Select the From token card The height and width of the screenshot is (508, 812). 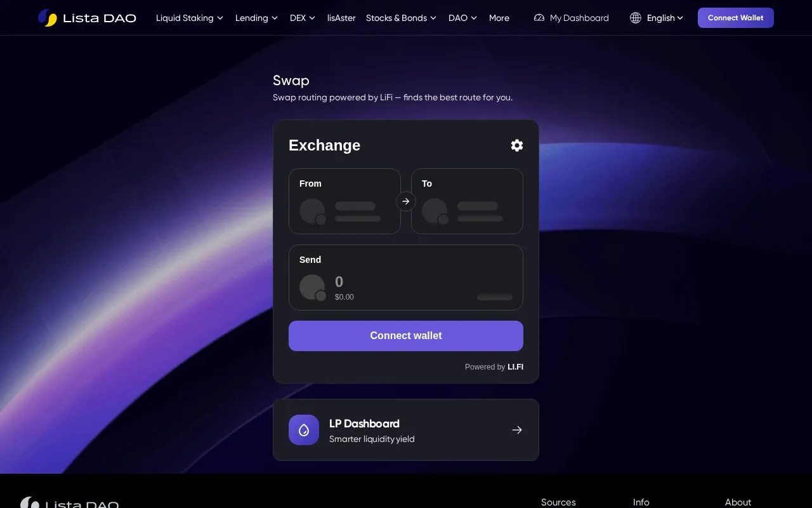(x=344, y=201)
